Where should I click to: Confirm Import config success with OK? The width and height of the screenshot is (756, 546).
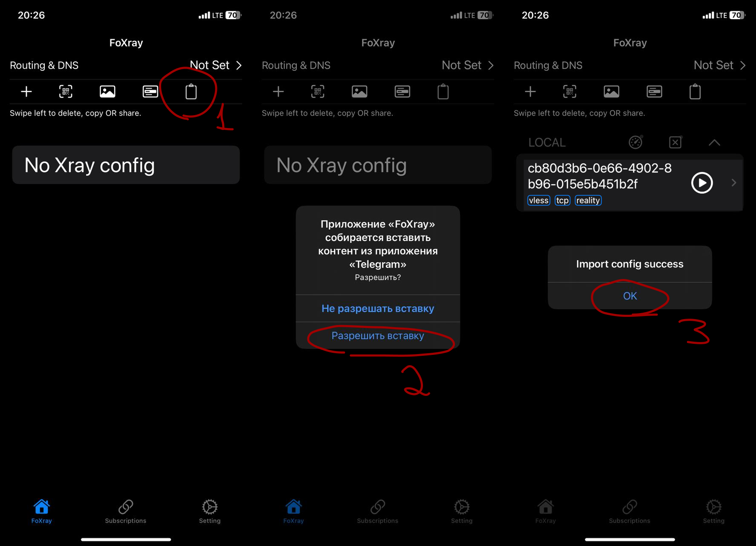(630, 296)
